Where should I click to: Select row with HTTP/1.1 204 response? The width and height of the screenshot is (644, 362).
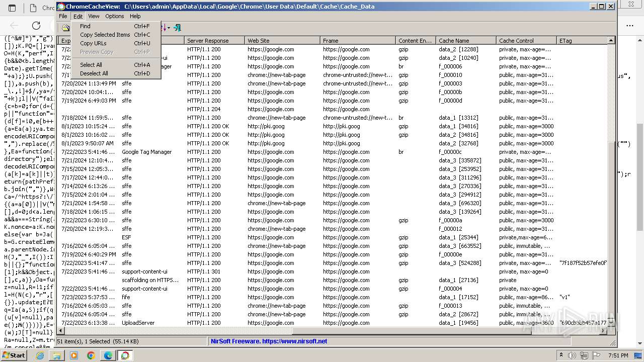(x=333, y=109)
